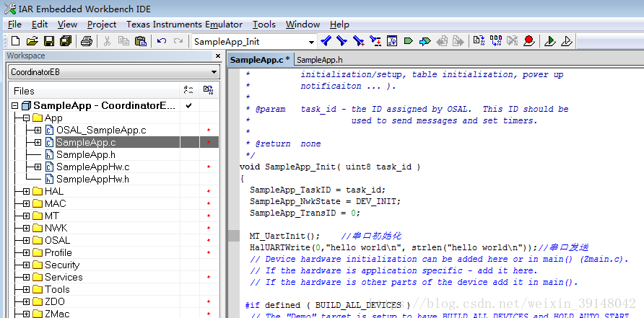This screenshot has width=644, height=318.
Task: Compile the current file with Compile icon
Action: (479, 40)
